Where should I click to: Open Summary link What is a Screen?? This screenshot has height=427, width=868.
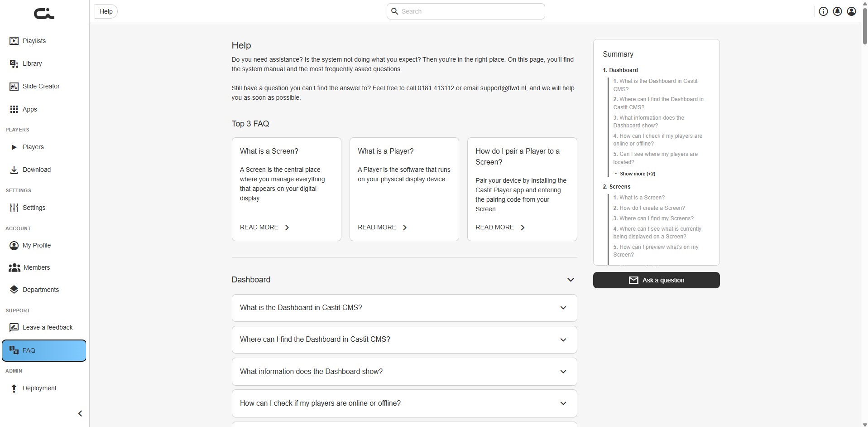coord(639,198)
